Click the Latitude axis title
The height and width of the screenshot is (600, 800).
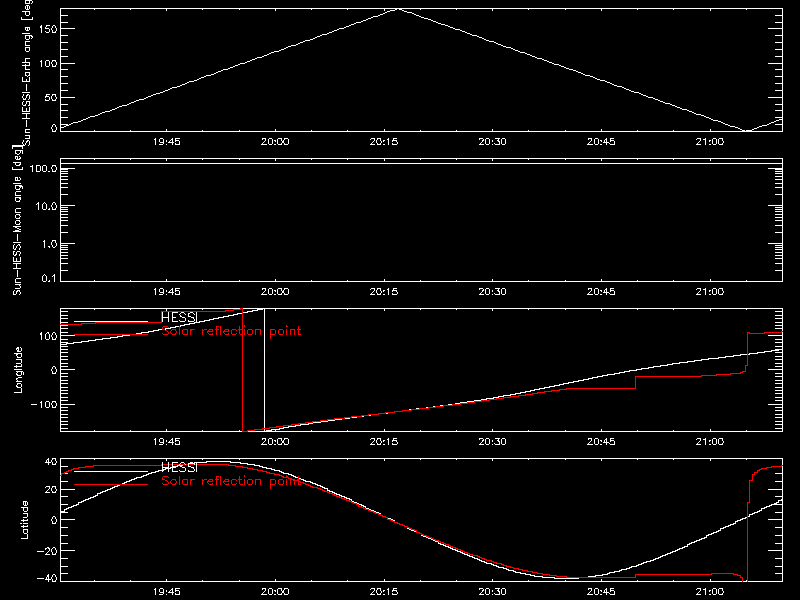(24, 520)
